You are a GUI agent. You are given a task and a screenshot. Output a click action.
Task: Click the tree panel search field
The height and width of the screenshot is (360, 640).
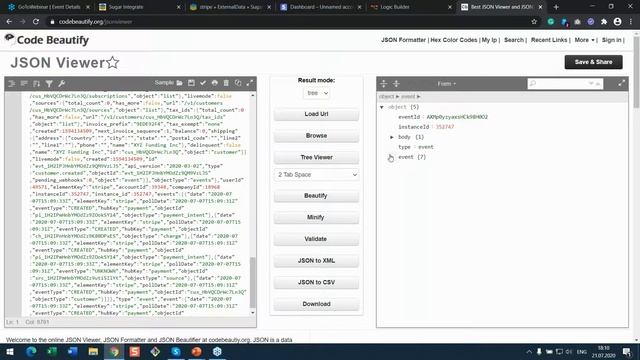click(x=561, y=84)
